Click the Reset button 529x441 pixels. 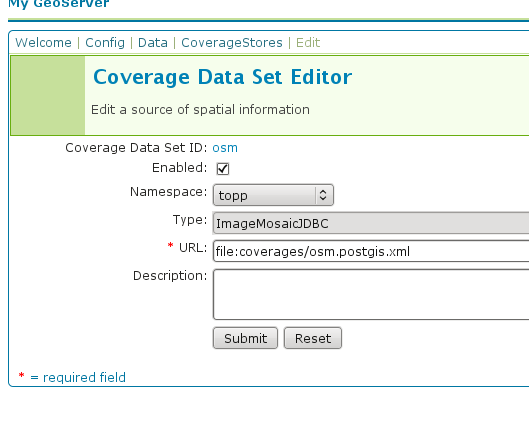pyautogui.click(x=313, y=338)
